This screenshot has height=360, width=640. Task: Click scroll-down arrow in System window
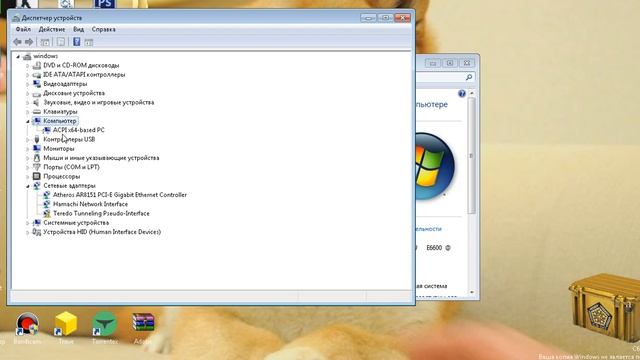pos(472,292)
